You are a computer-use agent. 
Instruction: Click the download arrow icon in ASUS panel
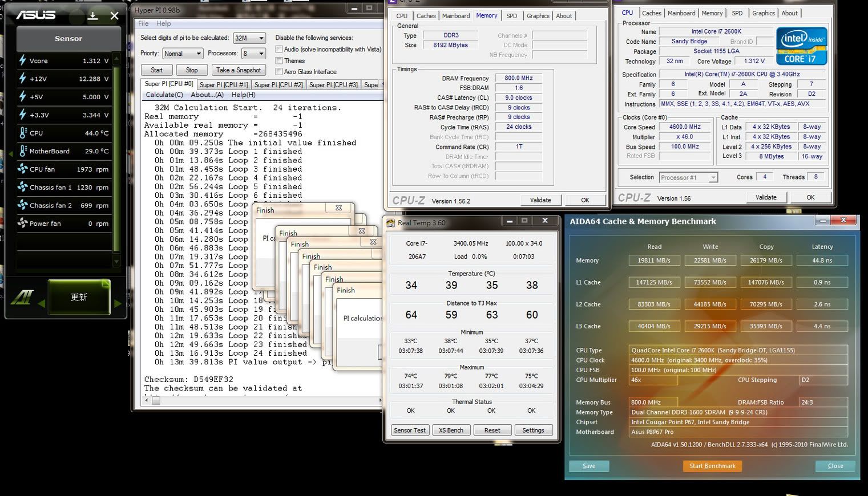[92, 16]
